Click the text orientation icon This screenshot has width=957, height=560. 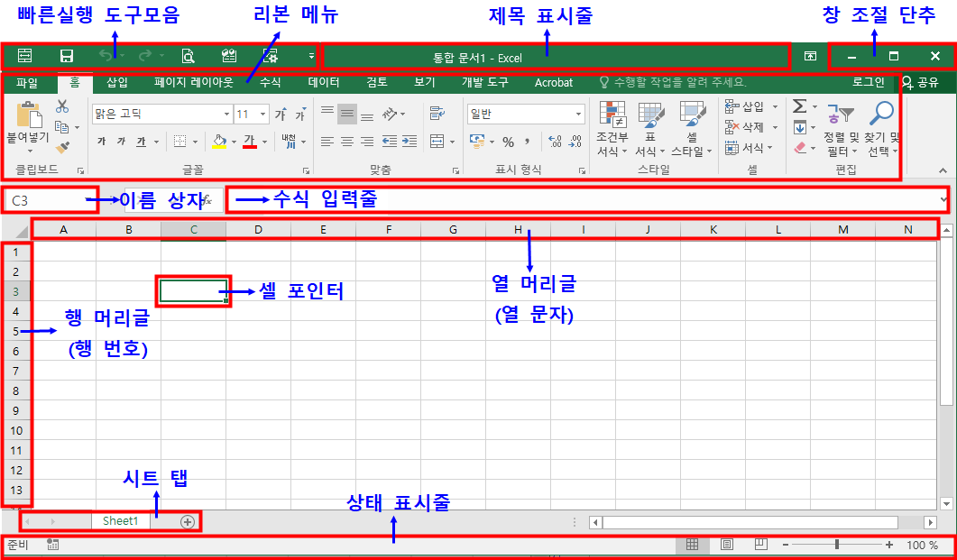[x=390, y=114]
